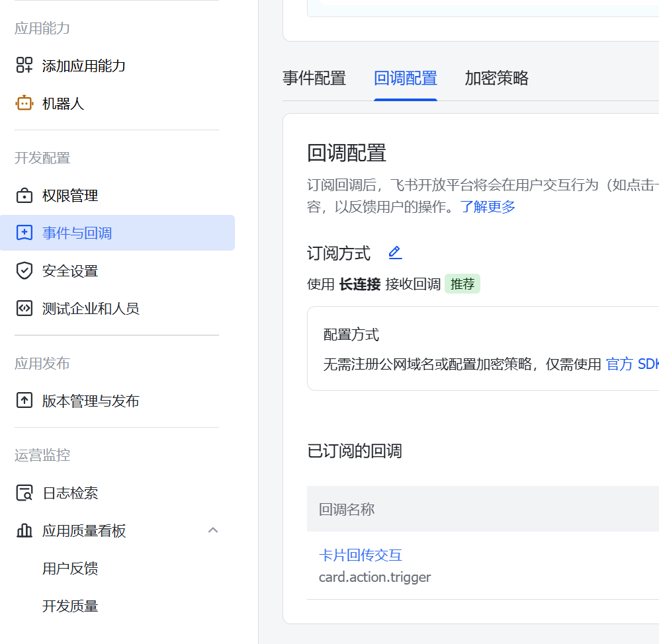
Task: Open the 了解更多 link
Action: (x=488, y=207)
